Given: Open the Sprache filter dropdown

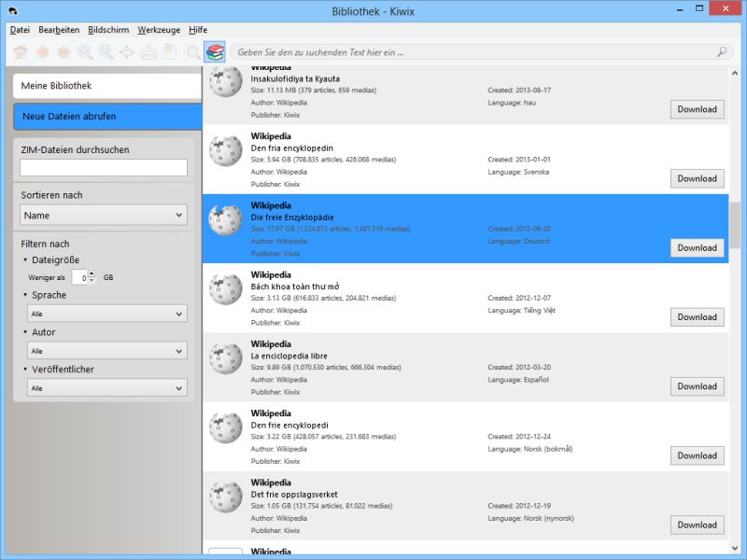Looking at the screenshot, I should tap(107, 314).
